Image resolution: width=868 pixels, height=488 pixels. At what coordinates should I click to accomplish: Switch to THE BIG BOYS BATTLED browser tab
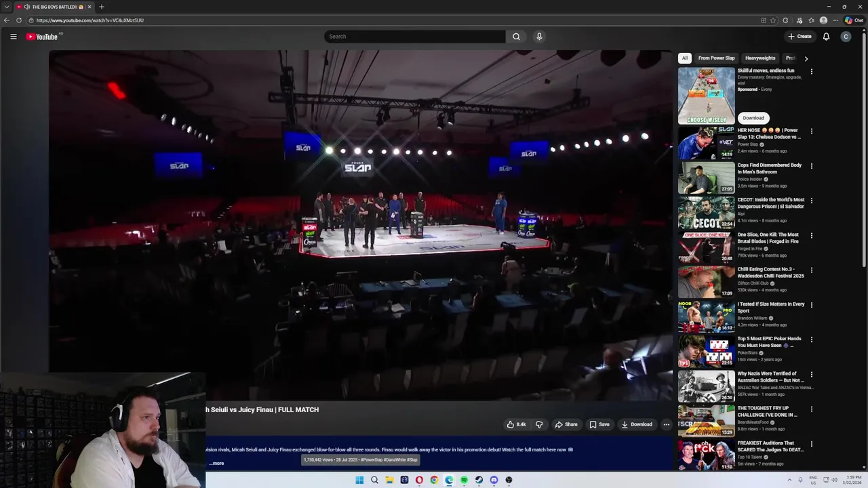pos(54,7)
